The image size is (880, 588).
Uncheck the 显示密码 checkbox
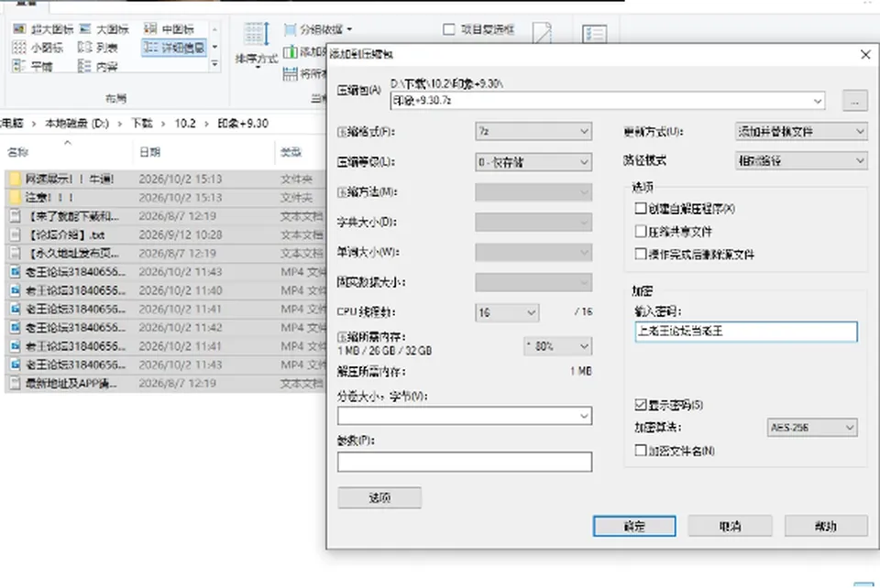click(641, 404)
